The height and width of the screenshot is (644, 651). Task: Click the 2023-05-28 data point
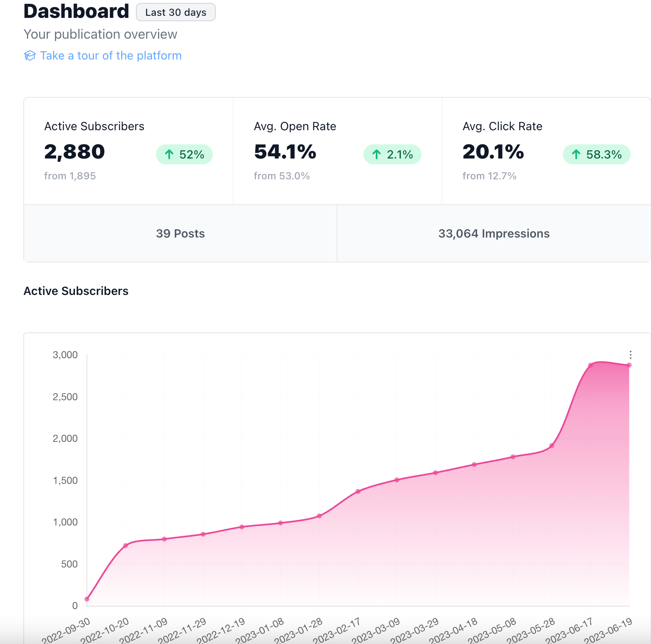pos(552,446)
